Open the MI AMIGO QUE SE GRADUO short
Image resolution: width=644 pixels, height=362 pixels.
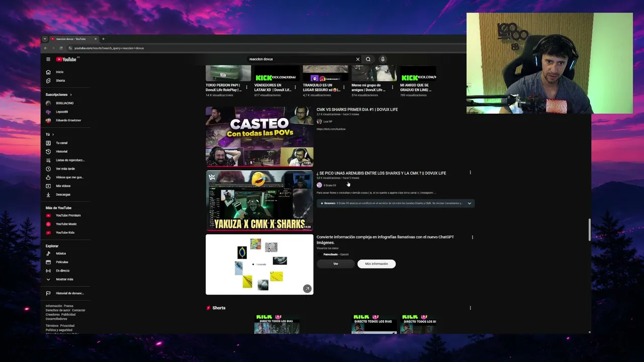click(418, 80)
